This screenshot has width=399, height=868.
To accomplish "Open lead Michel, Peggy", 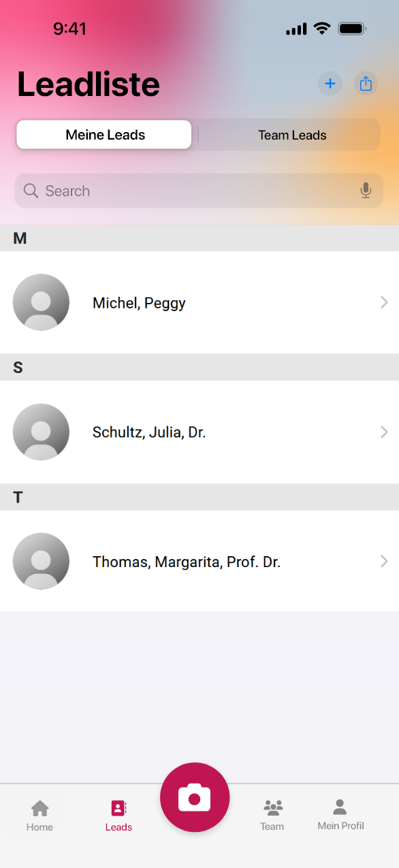I will [x=199, y=302].
